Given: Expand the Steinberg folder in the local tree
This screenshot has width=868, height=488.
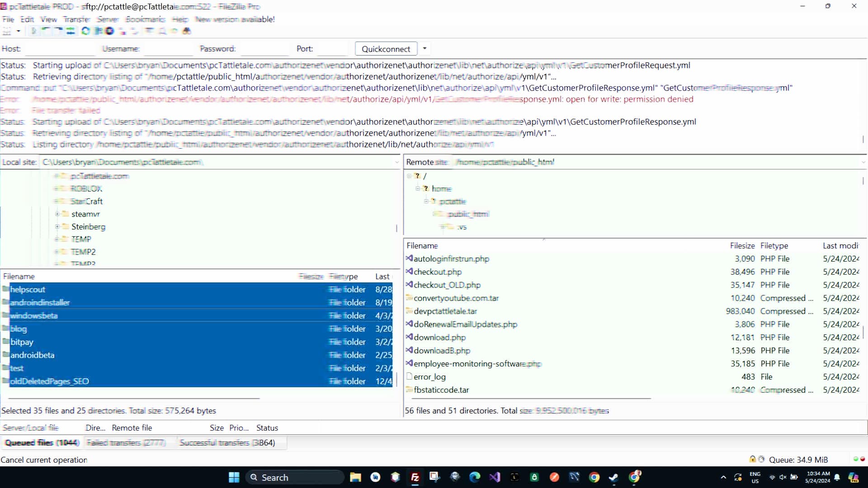Looking at the screenshot, I should coord(57,227).
